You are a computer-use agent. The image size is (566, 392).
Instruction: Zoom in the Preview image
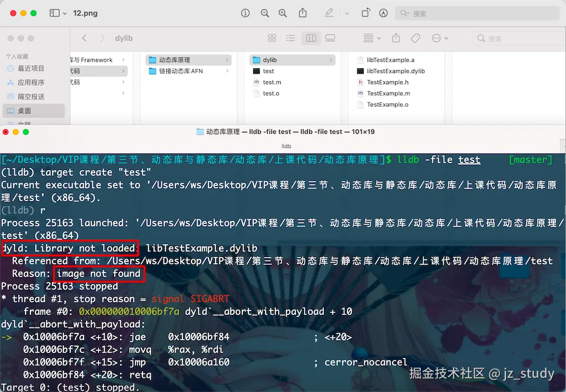click(283, 13)
